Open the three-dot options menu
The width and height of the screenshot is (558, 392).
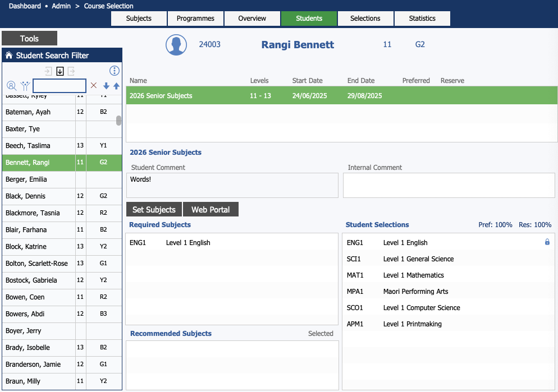click(x=115, y=71)
